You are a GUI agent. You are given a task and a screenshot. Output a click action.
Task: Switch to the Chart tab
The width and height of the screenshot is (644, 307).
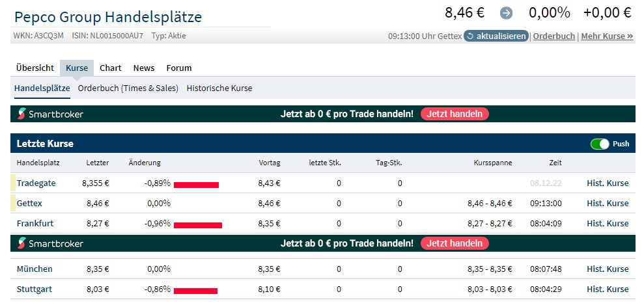(x=111, y=68)
